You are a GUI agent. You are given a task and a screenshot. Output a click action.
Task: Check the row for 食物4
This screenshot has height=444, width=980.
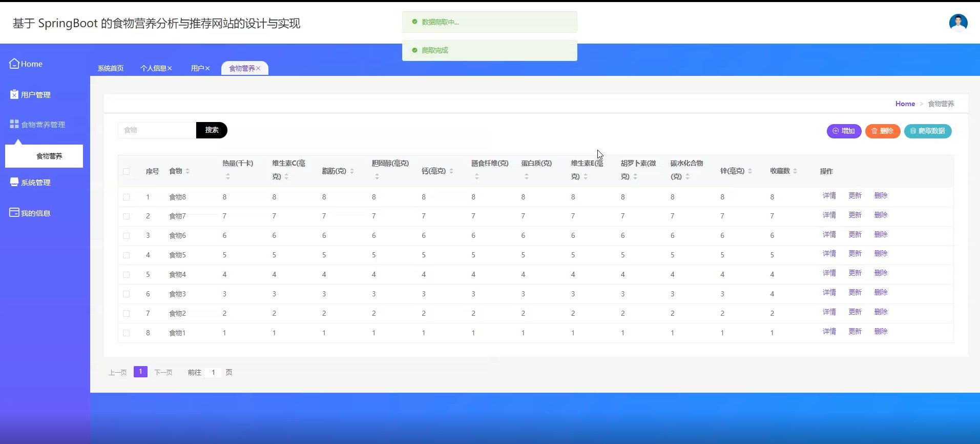pyautogui.click(x=126, y=275)
